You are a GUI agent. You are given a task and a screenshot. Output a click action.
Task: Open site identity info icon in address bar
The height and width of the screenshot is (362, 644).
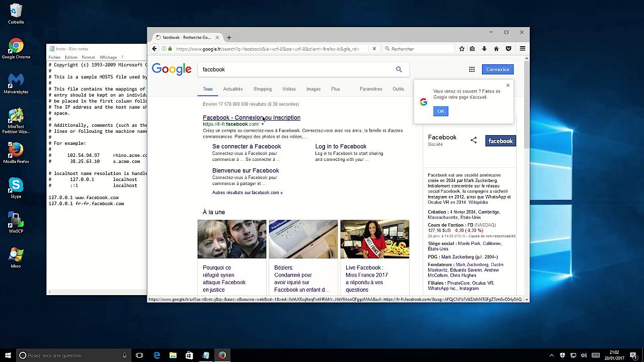(x=164, y=49)
